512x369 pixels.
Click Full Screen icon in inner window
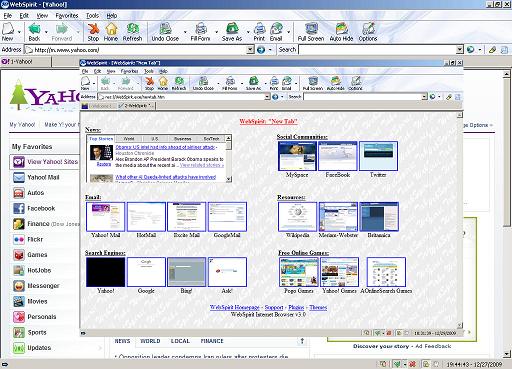[313, 83]
